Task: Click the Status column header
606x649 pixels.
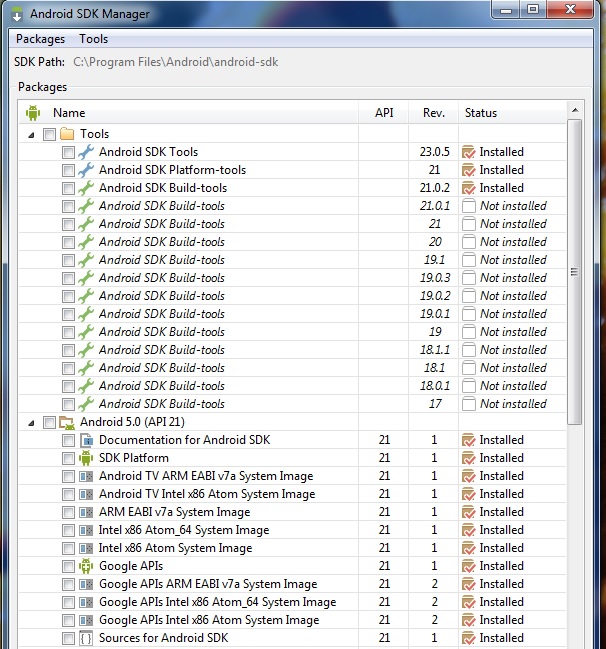Action: (480, 113)
